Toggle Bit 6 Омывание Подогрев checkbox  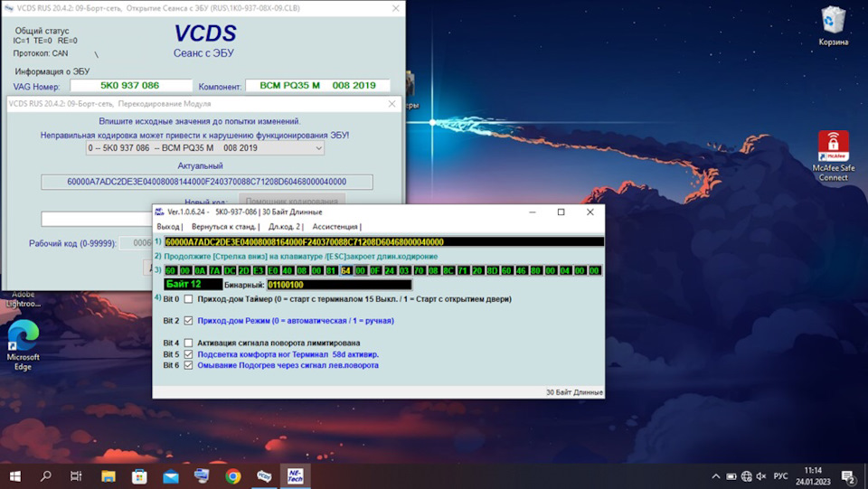point(188,365)
